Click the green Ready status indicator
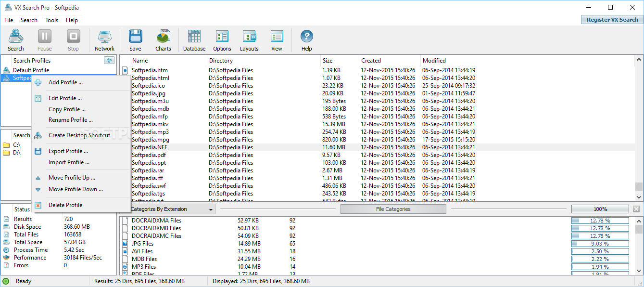 click(x=6, y=281)
